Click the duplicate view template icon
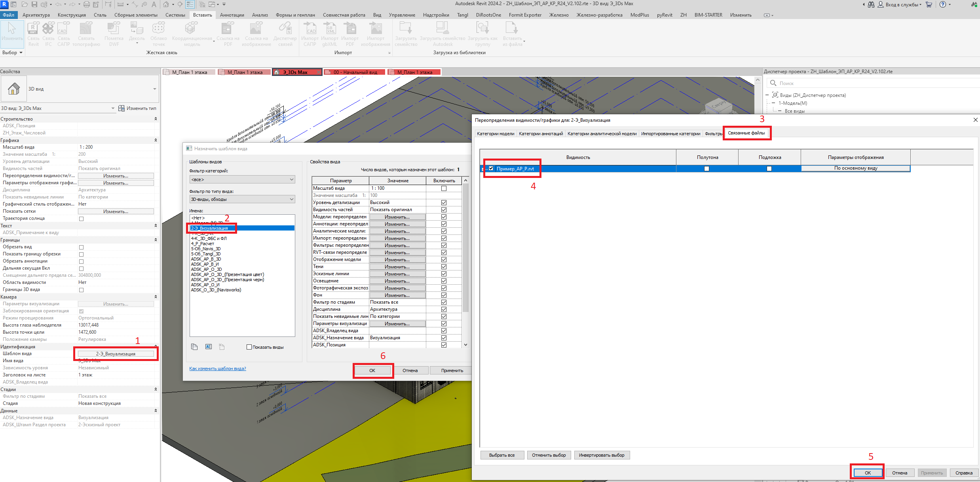Viewport: 980px width, 482px height. [194, 347]
